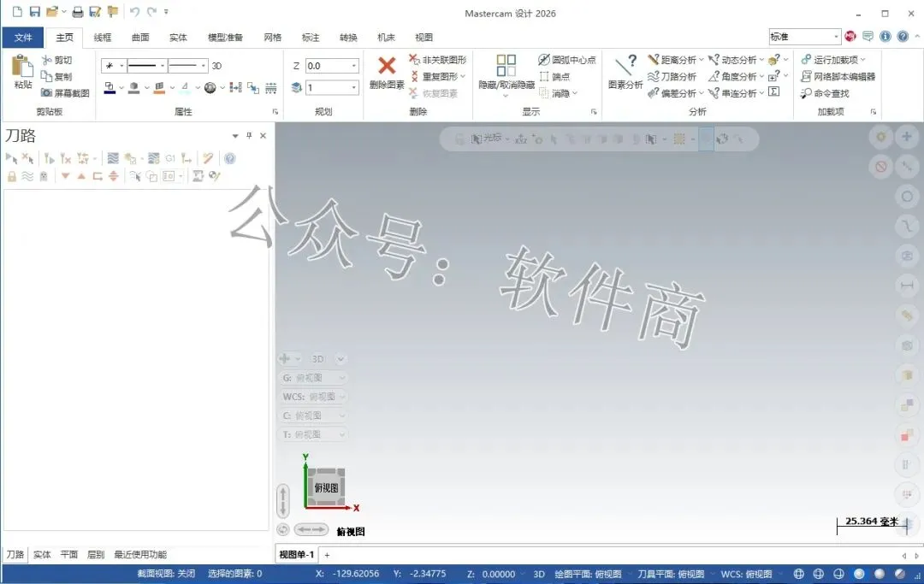Switch to the 实体 tab at panel bottom

pos(42,555)
